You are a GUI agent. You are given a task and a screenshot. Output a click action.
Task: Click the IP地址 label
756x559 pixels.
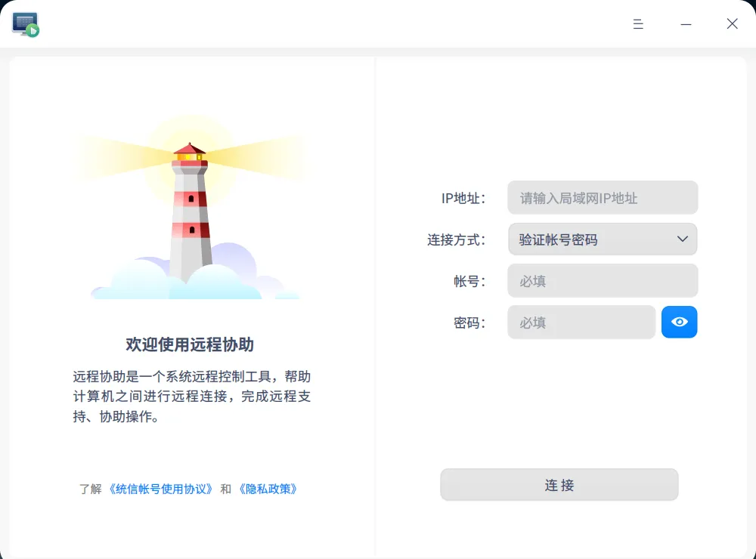pos(463,198)
